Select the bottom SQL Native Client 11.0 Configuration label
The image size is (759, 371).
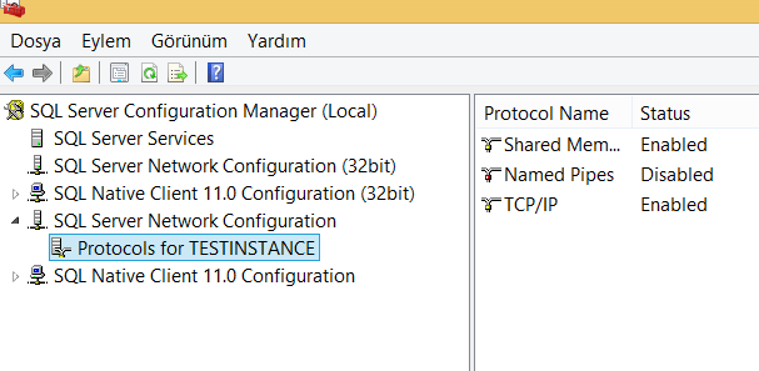(204, 276)
